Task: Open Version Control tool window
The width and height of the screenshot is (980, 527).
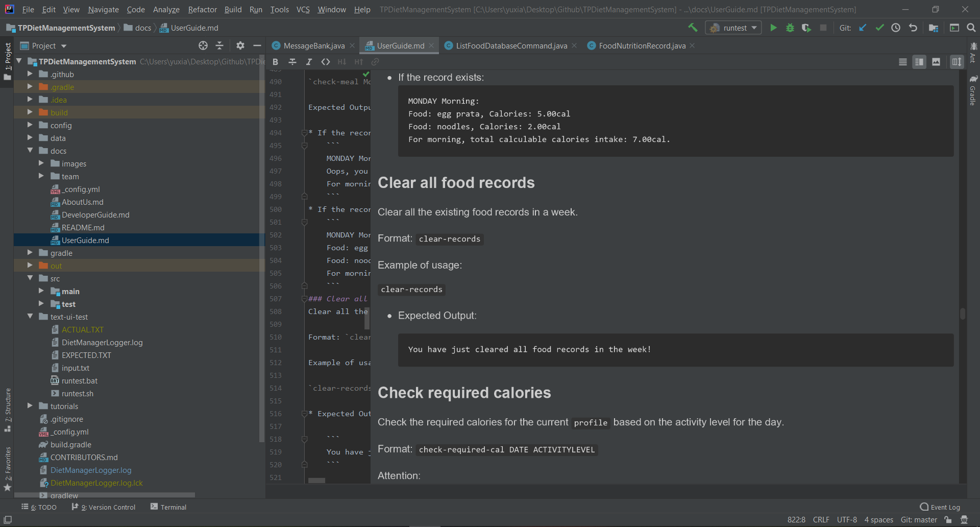Action: point(104,507)
